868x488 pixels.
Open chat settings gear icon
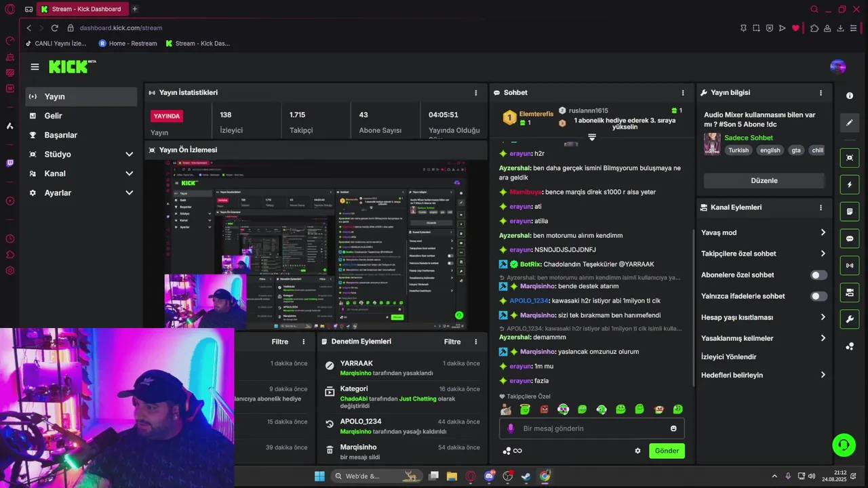point(637,451)
